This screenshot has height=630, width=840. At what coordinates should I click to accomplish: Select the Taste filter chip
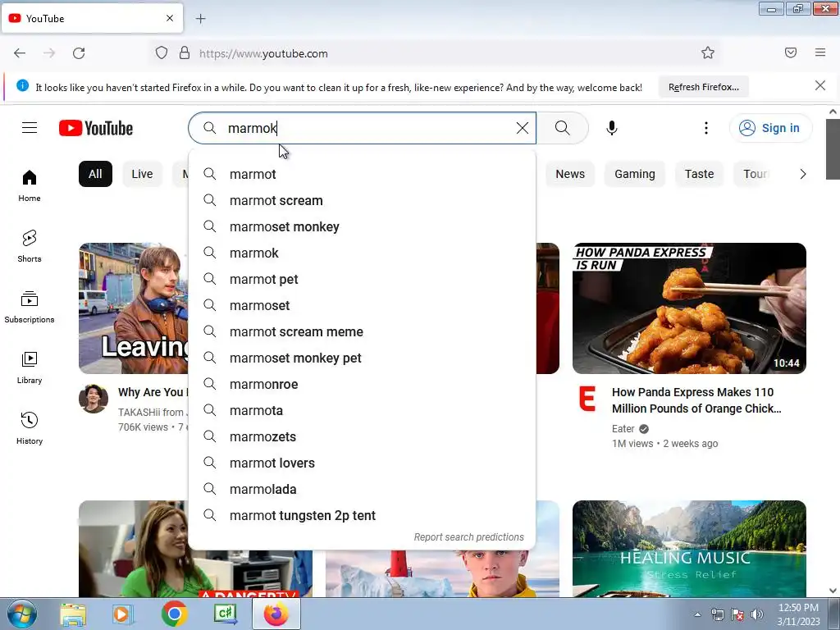tap(699, 174)
